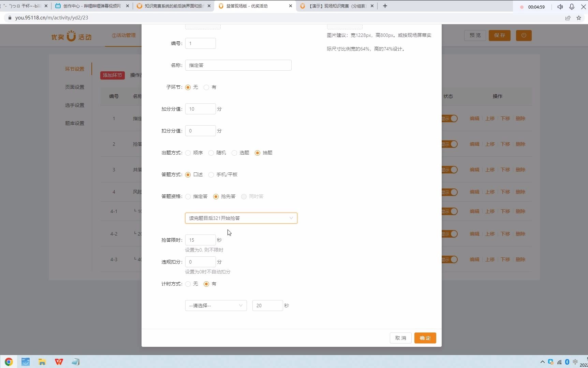This screenshot has height=368, width=588.
Task: Open the --请选择-- timer dropdown
Action: coord(216,306)
